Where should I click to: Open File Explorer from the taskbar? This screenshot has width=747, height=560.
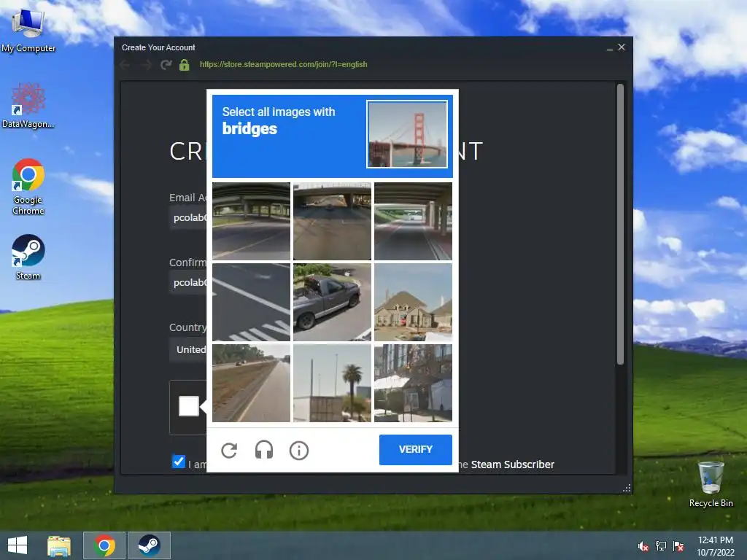pyautogui.click(x=59, y=545)
